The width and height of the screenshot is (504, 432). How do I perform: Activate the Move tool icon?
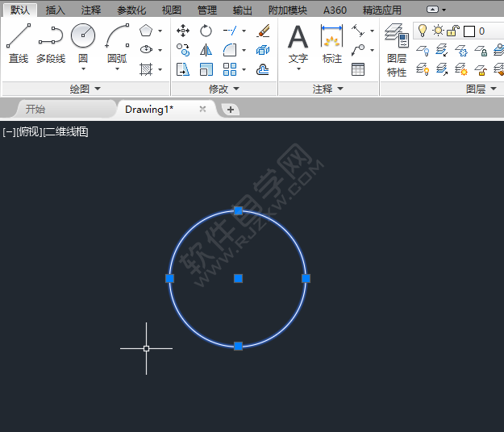(x=183, y=31)
